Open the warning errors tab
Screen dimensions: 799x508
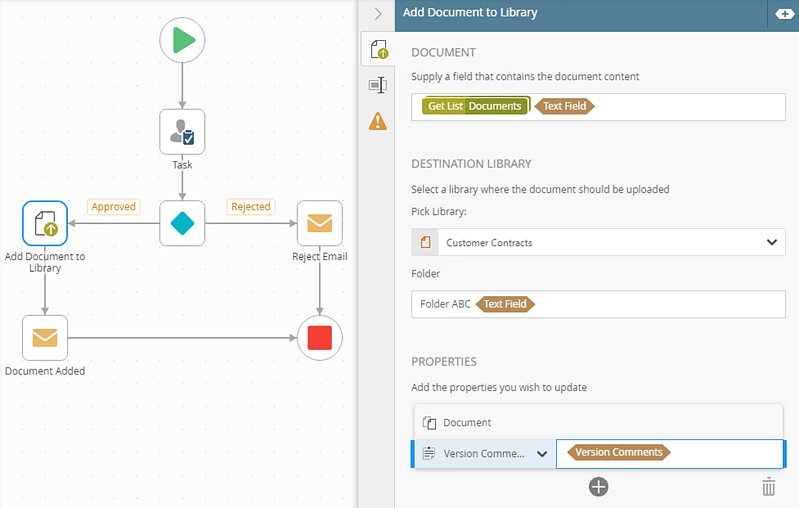click(x=378, y=121)
